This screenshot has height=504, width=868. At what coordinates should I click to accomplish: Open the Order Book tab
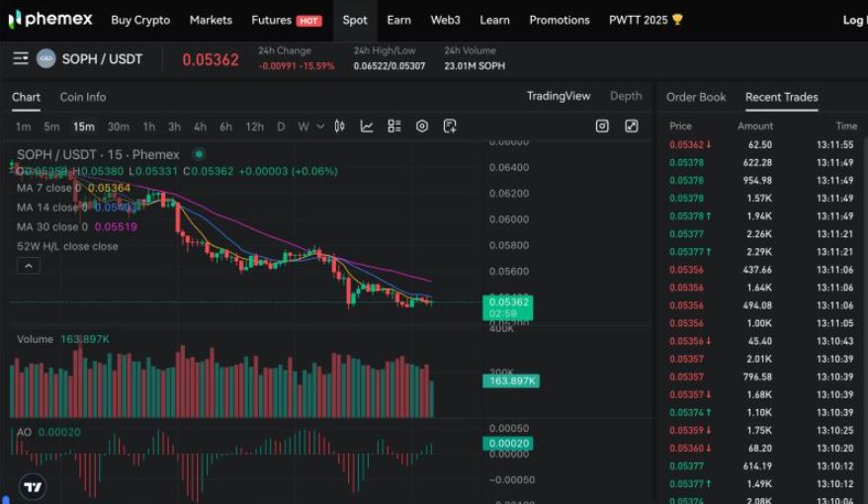pos(696,98)
